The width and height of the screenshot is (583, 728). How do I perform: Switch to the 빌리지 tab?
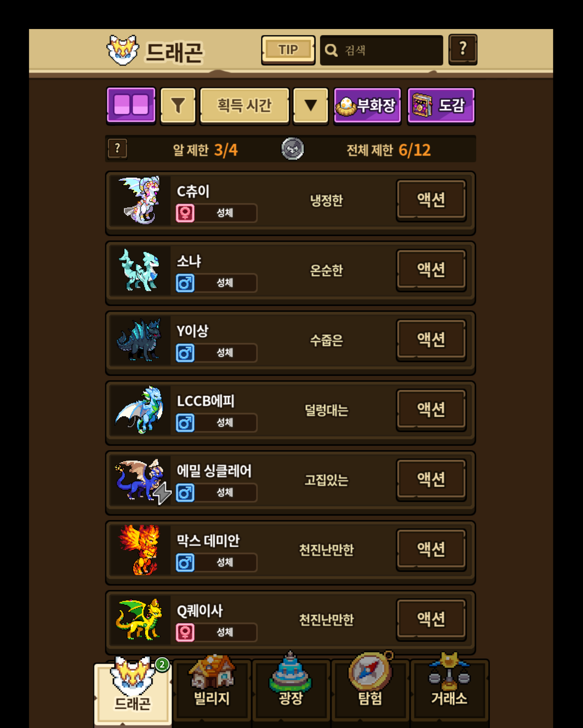coord(212,689)
